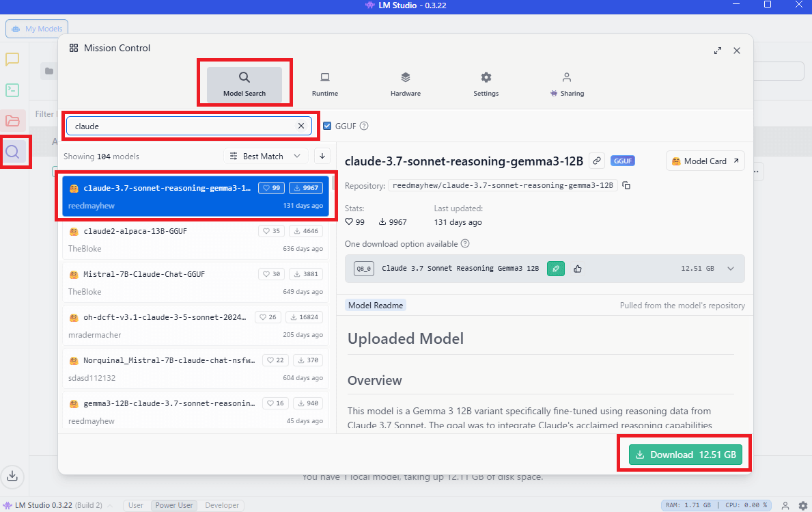Click the folder icon behind Mission Control
812x512 pixels.
(x=48, y=71)
